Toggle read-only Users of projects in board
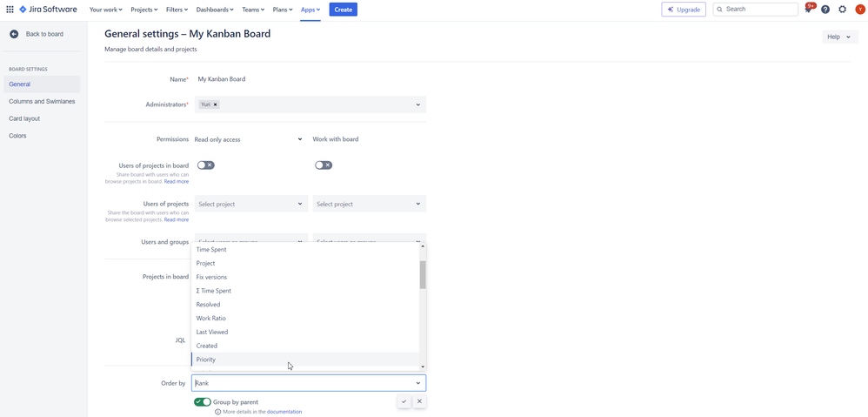This screenshot has height=417, width=868. [x=206, y=165]
